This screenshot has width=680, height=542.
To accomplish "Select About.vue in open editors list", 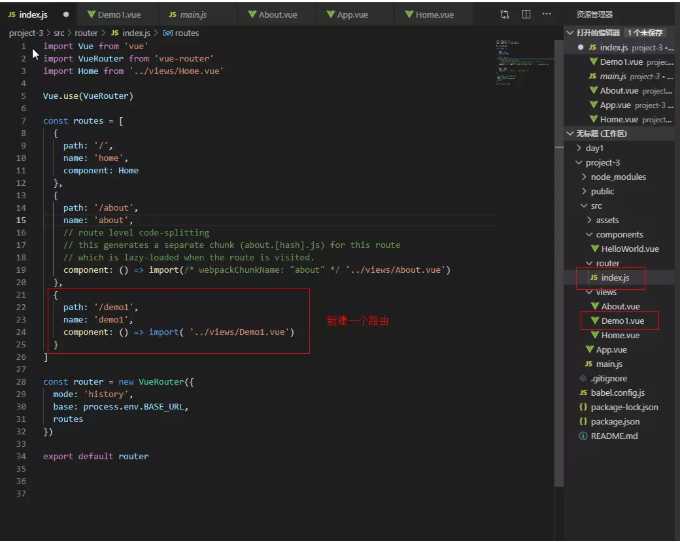I will tap(619, 91).
